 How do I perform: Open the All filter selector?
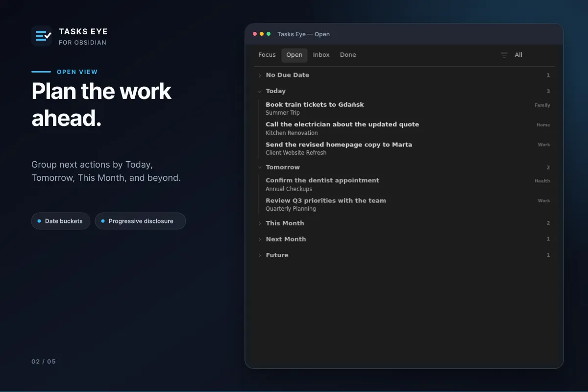(518, 55)
